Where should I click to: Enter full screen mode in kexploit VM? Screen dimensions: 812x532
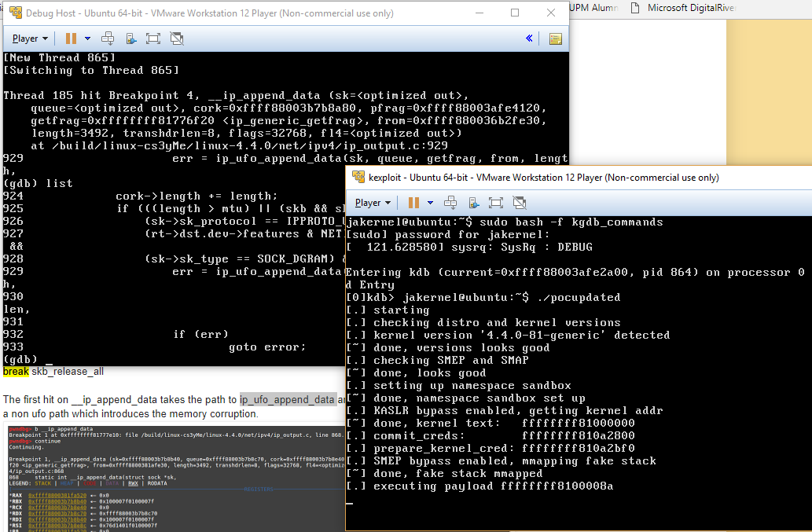tap(495, 202)
